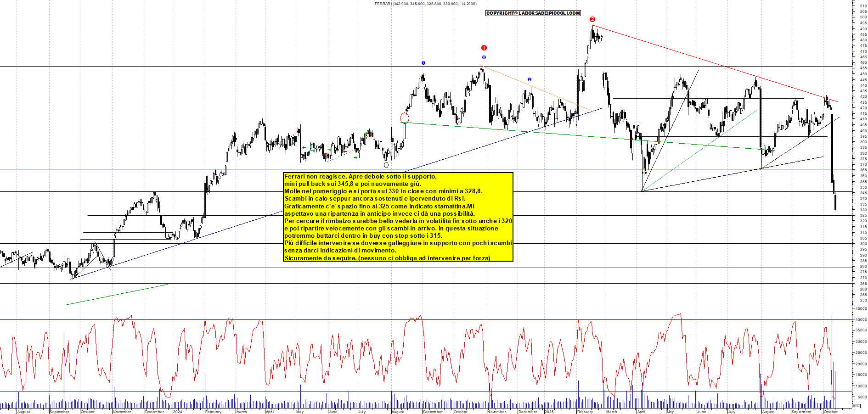Select the dark green arrow below dashed line
Viewport: 868px width, 414px height.
[x=355, y=158]
